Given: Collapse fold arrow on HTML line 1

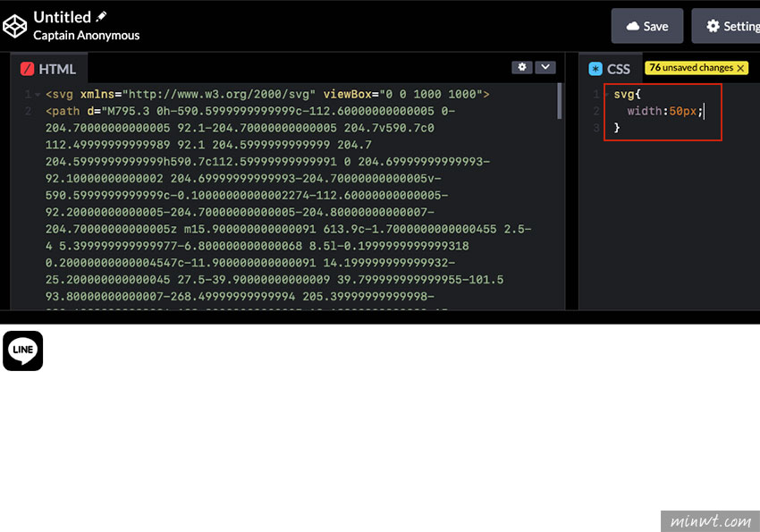Looking at the screenshot, I should [38, 95].
